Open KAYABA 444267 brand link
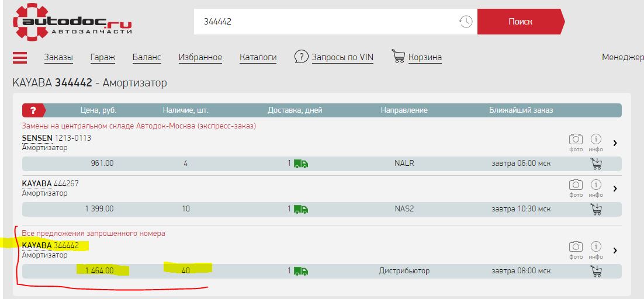This screenshot has height=299, width=644. coord(37,184)
